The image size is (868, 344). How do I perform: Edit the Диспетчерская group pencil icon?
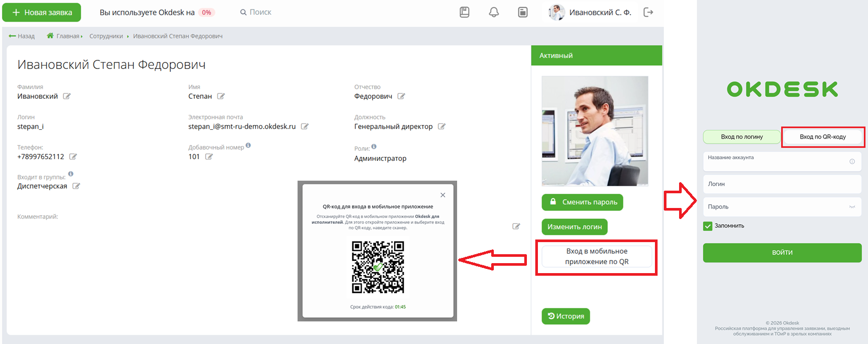click(76, 186)
